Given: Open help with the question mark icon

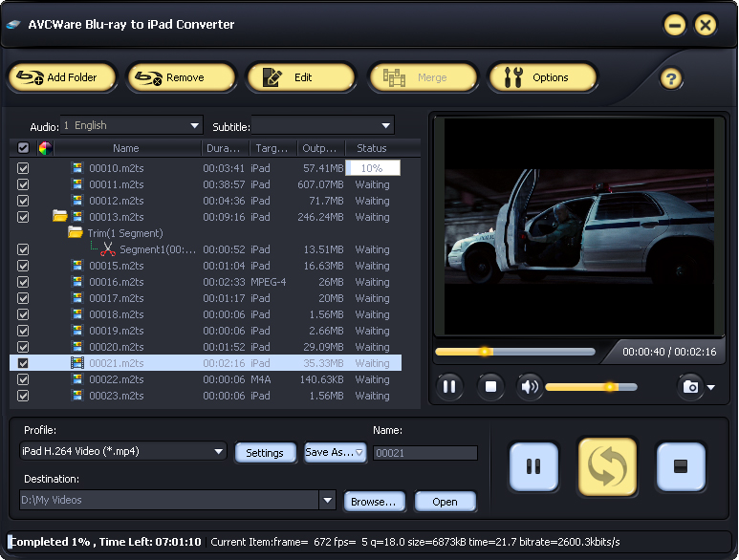Looking at the screenshot, I should pos(671,78).
